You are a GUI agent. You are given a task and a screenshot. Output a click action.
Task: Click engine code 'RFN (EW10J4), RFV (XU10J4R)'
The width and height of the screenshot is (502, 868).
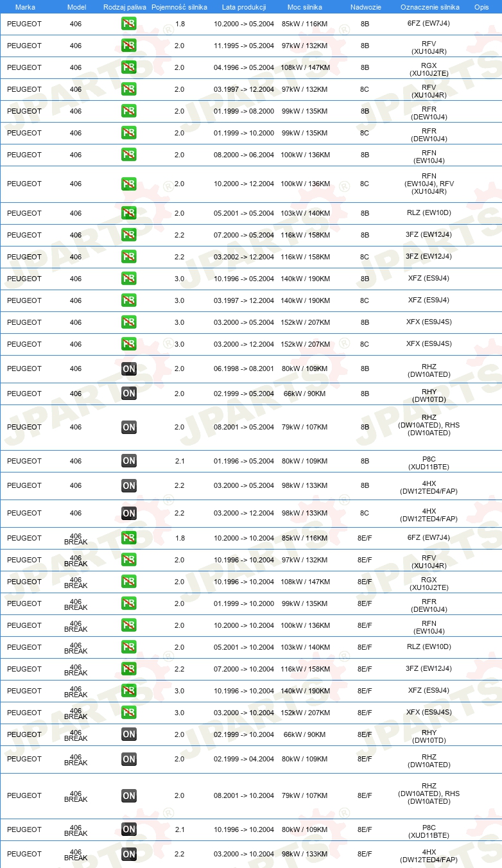pos(429,184)
